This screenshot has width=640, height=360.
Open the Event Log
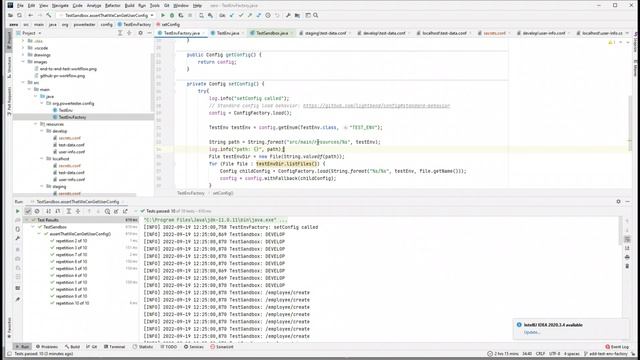point(617,347)
